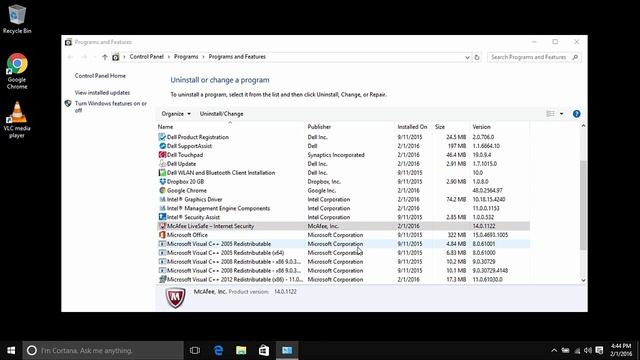
Task: Click the version 48.0.2564.97 cell
Action: [x=488, y=191]
